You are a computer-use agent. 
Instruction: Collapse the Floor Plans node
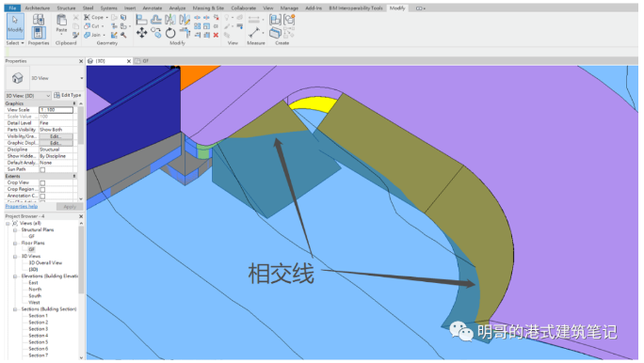[x=15, y=244]
